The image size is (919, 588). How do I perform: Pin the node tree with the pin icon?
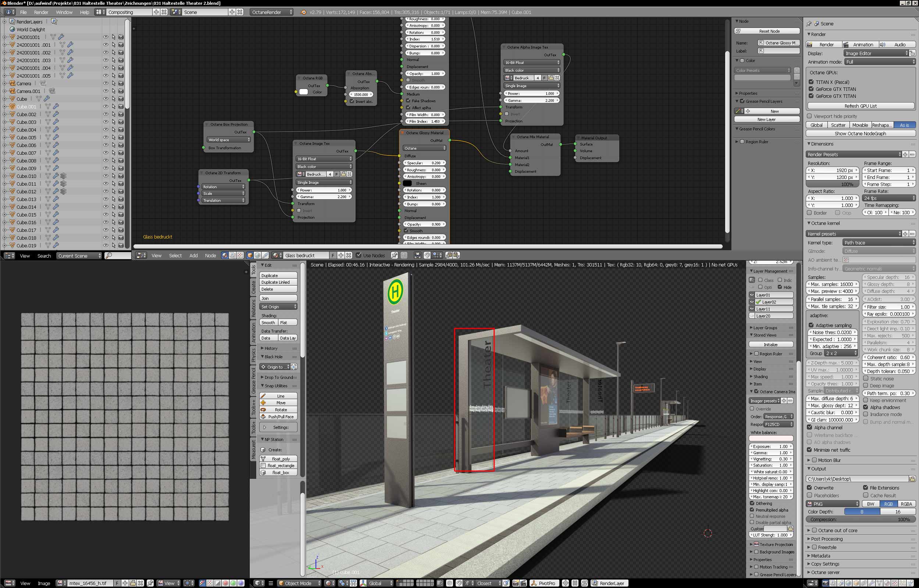394,255
